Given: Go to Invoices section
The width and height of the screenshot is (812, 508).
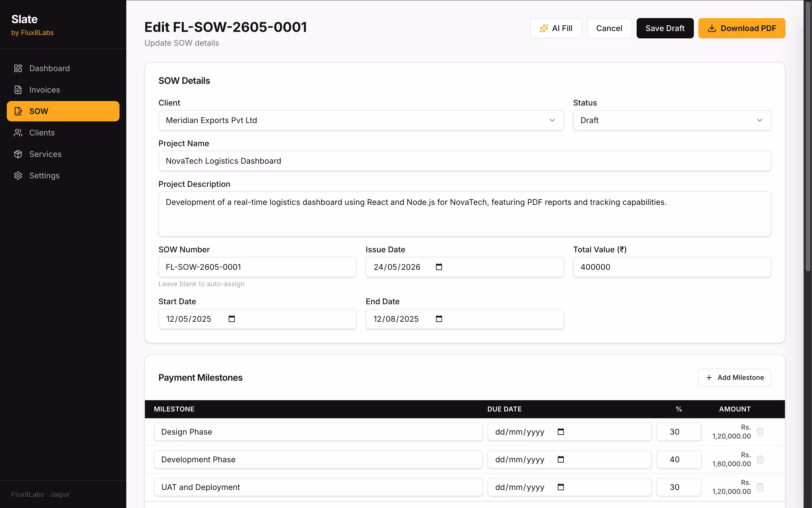Looking at the screenshot, I should pos(63,90).
